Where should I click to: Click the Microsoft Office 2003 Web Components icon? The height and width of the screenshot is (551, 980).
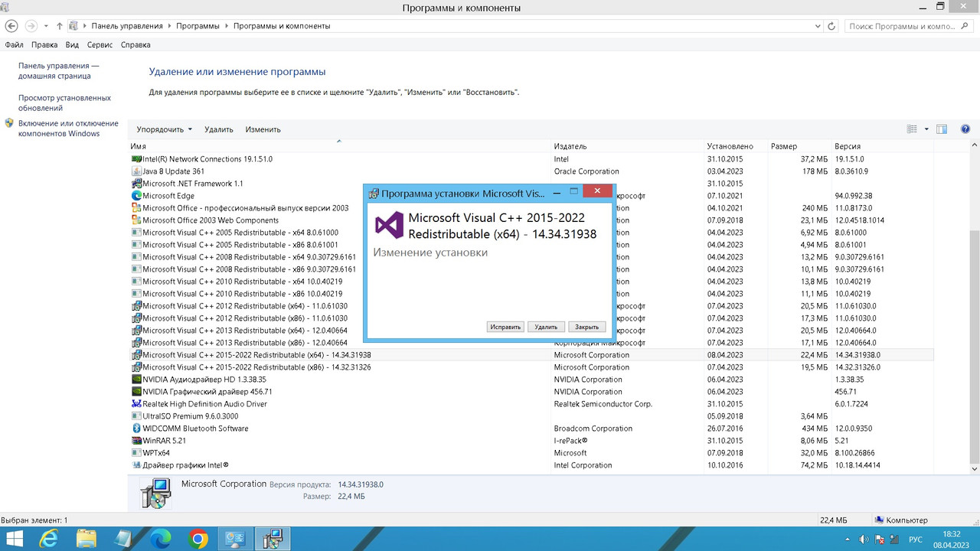pyautogui.click(x=136, y=220)
